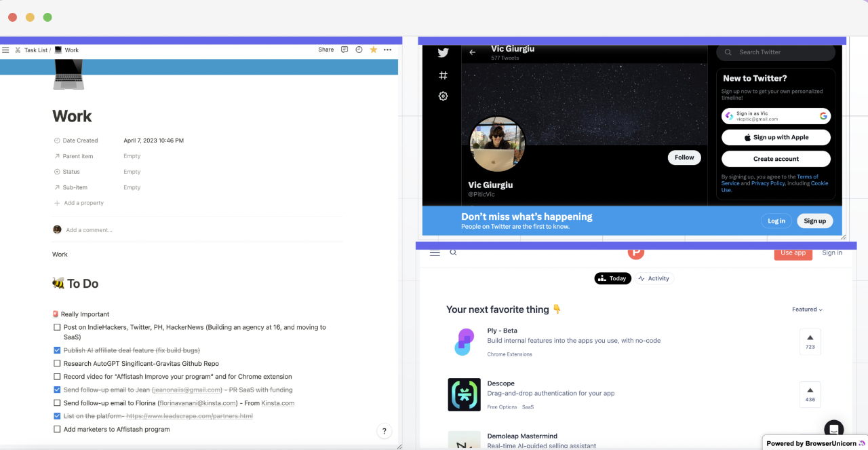Click Vic Giurgiu's profile picture

(x=498, y=144)
